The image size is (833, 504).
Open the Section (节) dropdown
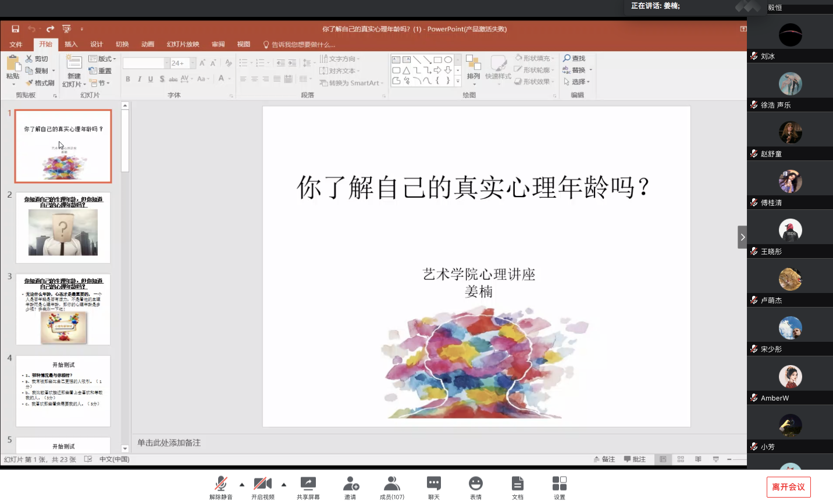tap(99, 83)
